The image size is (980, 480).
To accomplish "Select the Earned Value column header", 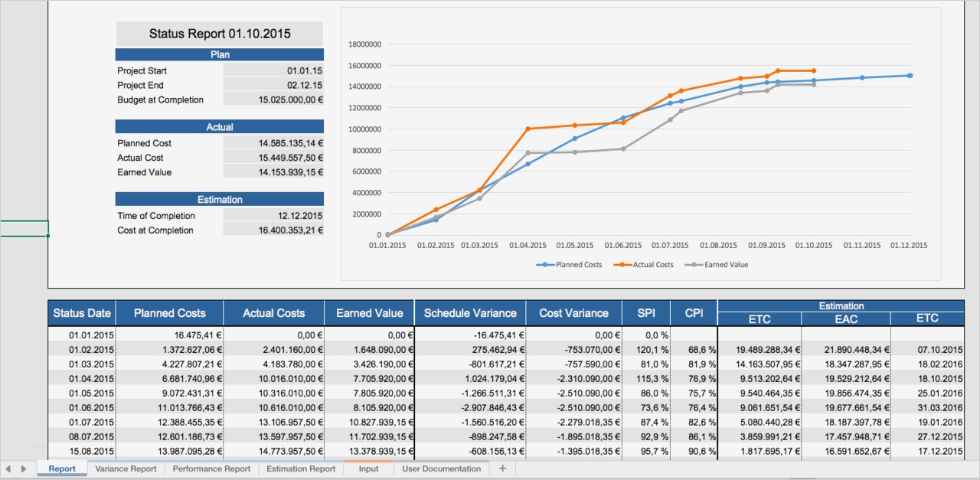I will click(369, 313).
